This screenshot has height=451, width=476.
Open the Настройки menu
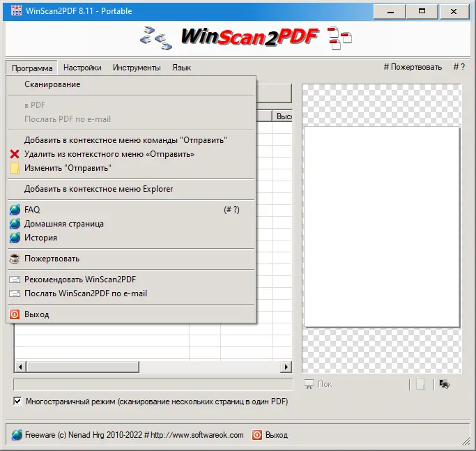tap(82, 68)
